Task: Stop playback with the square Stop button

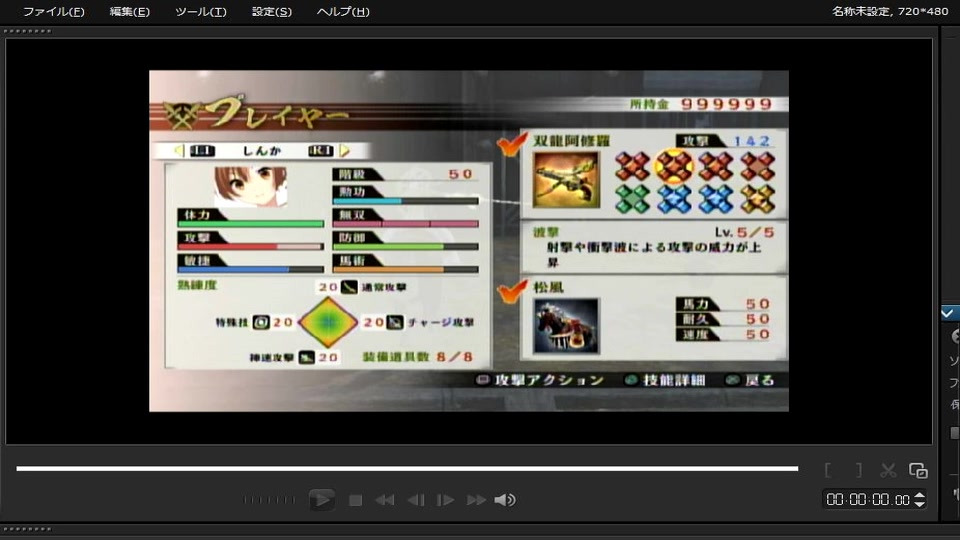Action: pyautogui.click(x=355, y=500)
